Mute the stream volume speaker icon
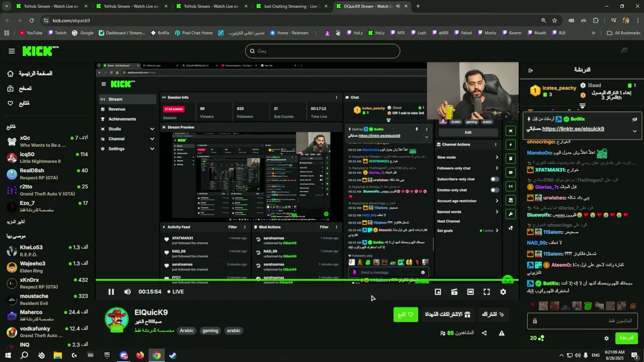644x362 pixels. point(127,292)
